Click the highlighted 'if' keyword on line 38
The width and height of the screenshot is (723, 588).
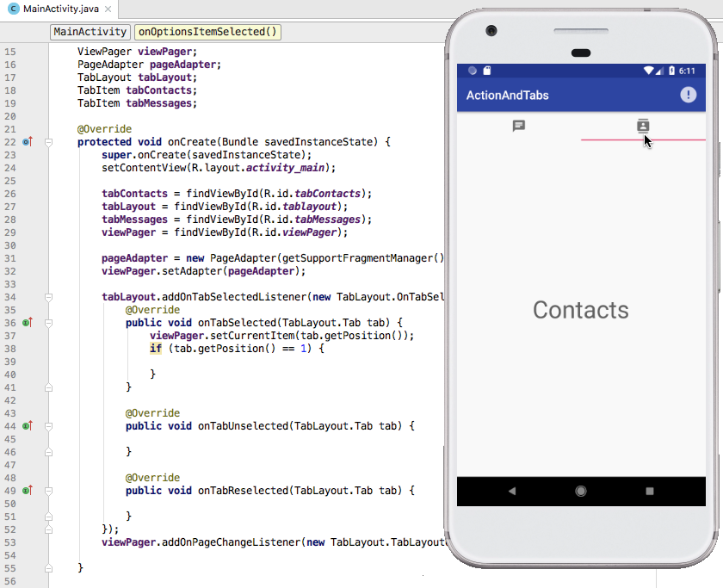(156, 348)
